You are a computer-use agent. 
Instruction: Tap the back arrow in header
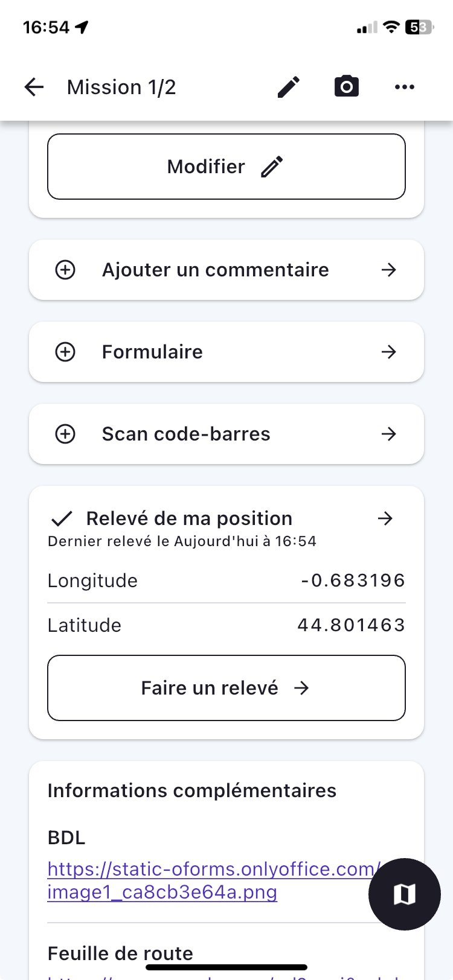(34, 87)
